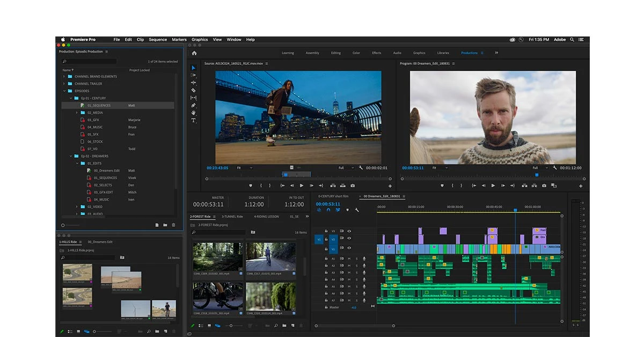Select the Track Select Forward tool
Viewport: 644px width, 337px height.
(x=194, y=76)
